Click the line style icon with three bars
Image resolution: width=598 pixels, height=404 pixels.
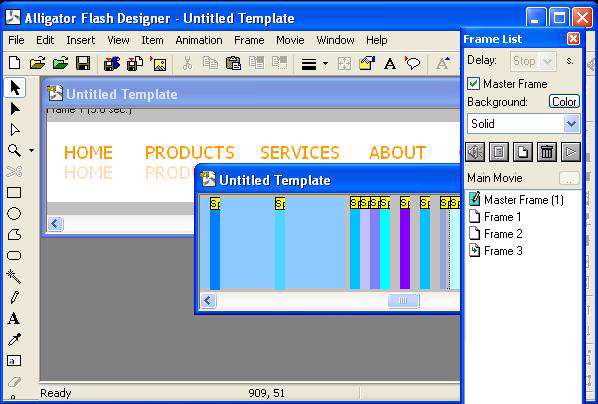tap(309, 64)
